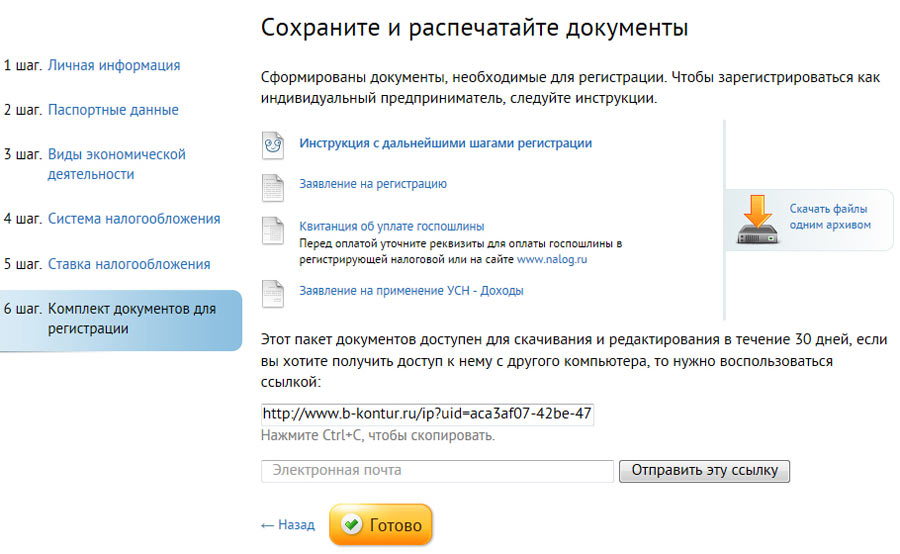Open Квитанция об уплате госпошлины link
The height and width of the screenshot is (554, 900).
[392, 226]
